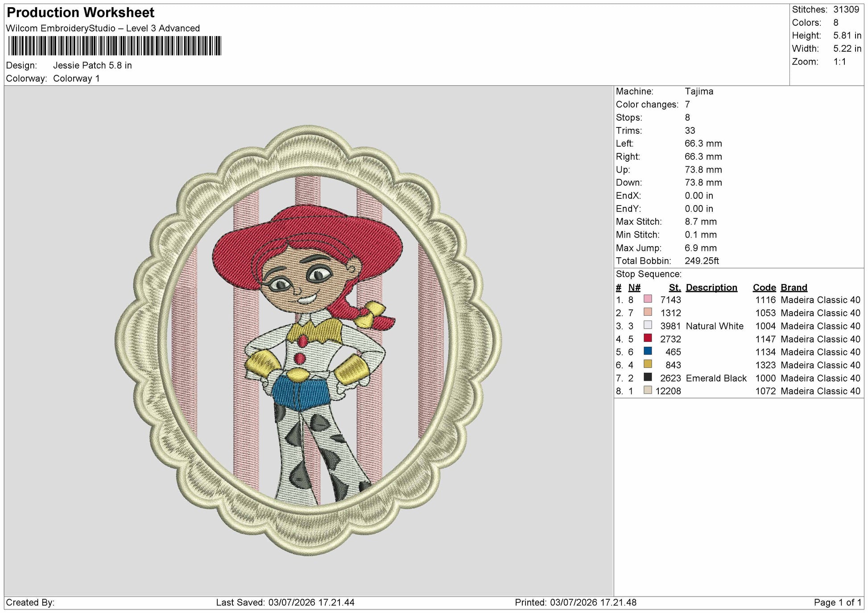Click the Wilcom EmbroideryStudio – Level 3 Advanced text
The height and width of the screenshot is (613, 868).
[103, 28]
